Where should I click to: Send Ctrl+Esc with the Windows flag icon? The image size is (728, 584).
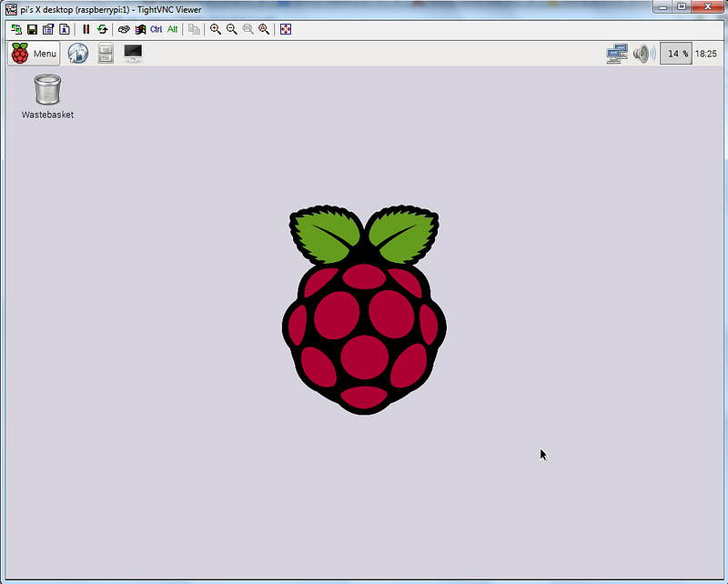coord(140,29)
